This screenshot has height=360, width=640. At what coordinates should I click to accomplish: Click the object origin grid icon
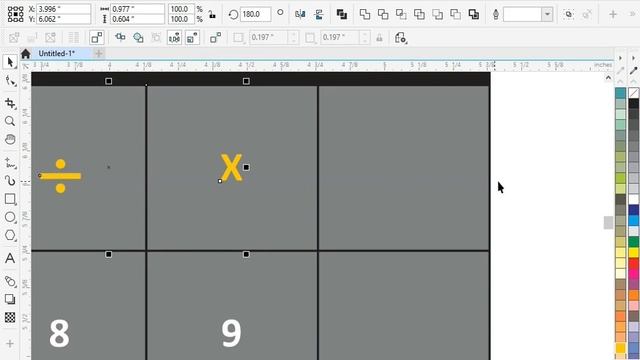pyautogui.click(x=16, y=14)
